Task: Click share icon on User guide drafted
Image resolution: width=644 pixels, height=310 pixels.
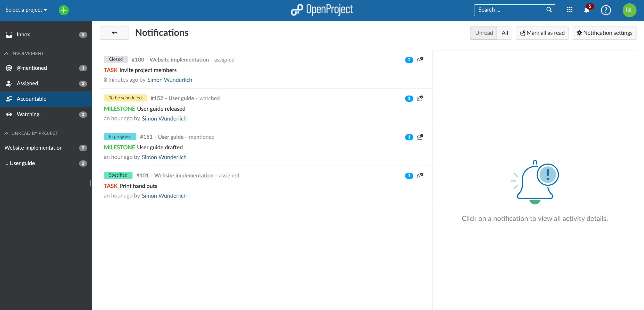Action: coord(419,137)
